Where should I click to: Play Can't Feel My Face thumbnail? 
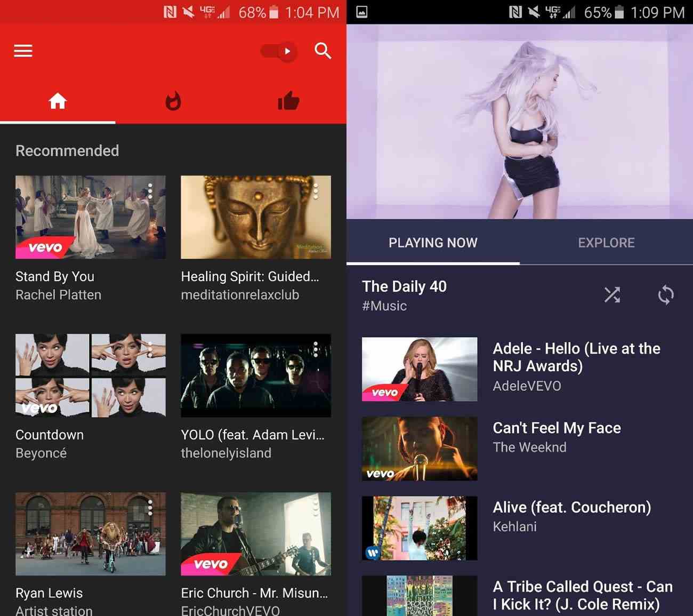pos(420,449)
